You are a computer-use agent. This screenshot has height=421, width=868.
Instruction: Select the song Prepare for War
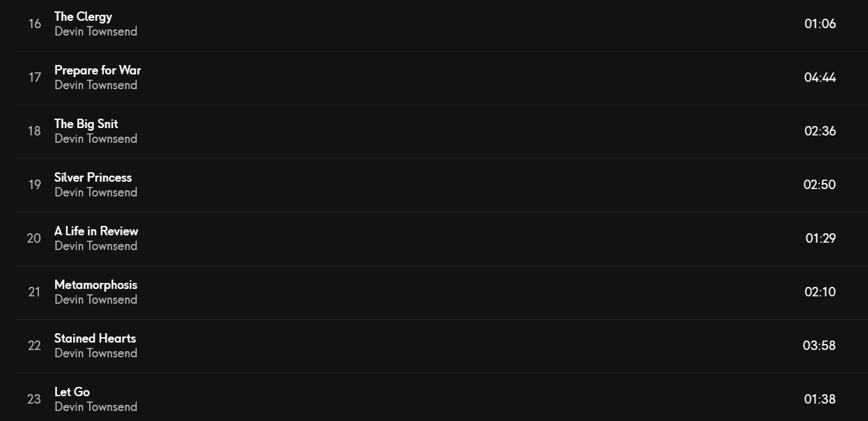[97, 70]
